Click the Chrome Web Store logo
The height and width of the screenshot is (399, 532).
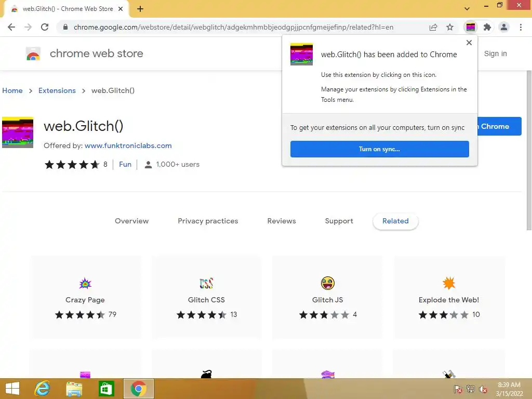tap(33, 54)
